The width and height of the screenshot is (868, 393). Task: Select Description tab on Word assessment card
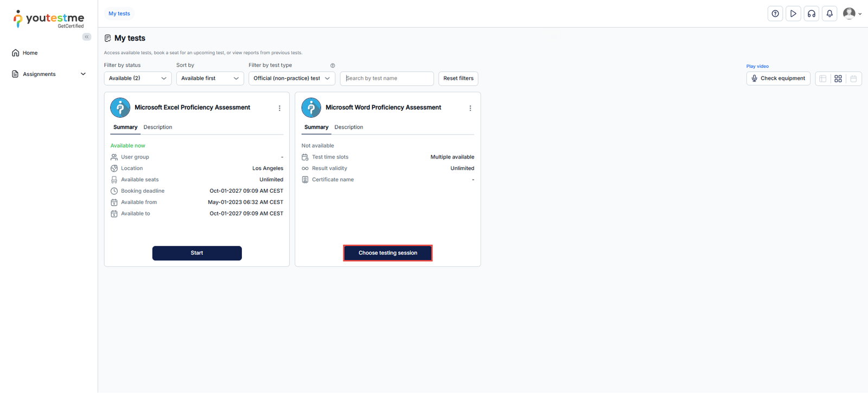click(349, 127)
